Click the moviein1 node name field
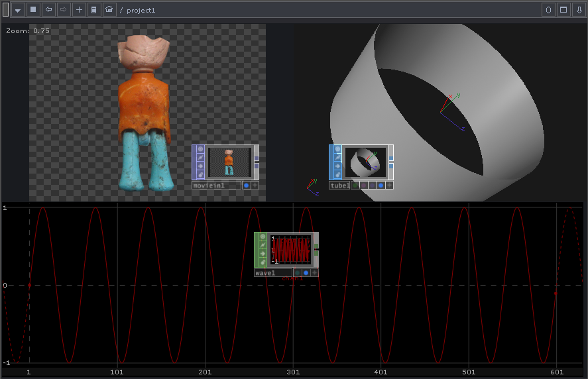Image resolution: width=588 pixels, height=379 pixels. 216,185
